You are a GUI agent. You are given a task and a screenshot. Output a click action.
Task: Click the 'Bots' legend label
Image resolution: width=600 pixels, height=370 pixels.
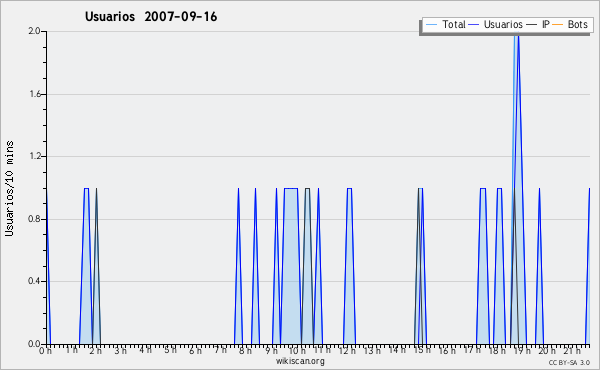(577, 24)
